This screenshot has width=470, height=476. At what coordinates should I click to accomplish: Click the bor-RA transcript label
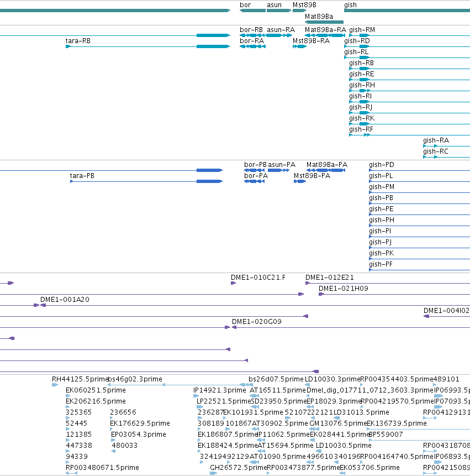pyautogui.click(x=252, y=41)
